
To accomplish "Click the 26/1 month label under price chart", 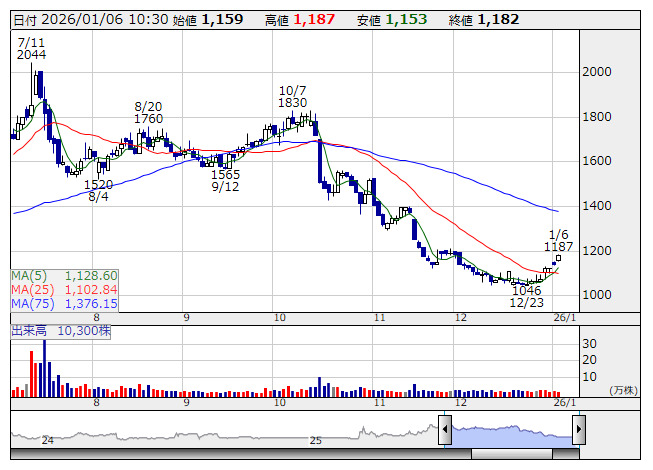I will point(564,318).
